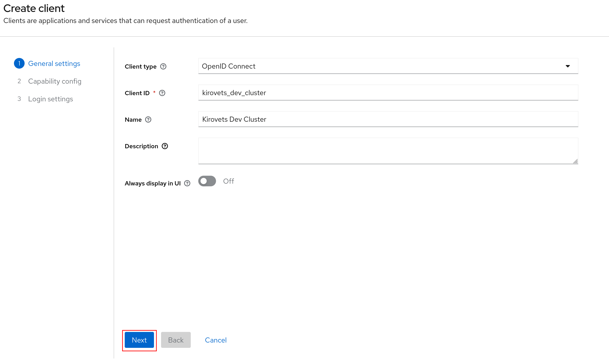The height and width of the screenshot is (364, 609).
Task: Click the Always display in UI help icon
Action: [188, 183]
